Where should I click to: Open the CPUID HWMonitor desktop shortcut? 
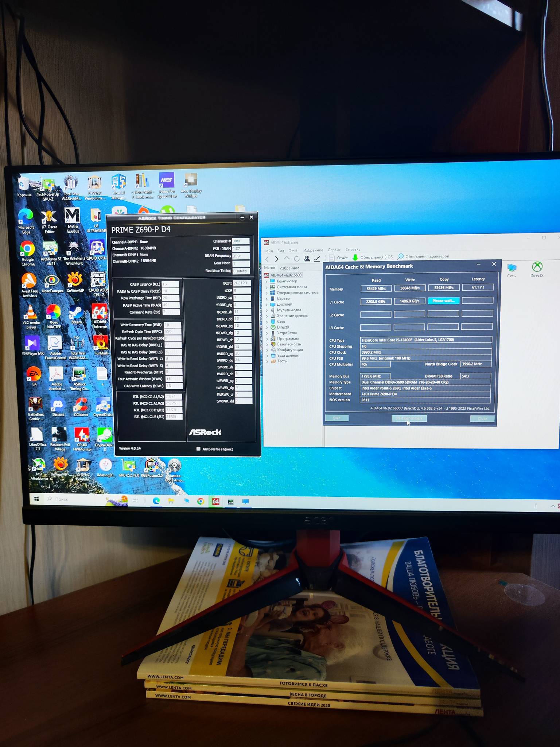coord(82,439)
